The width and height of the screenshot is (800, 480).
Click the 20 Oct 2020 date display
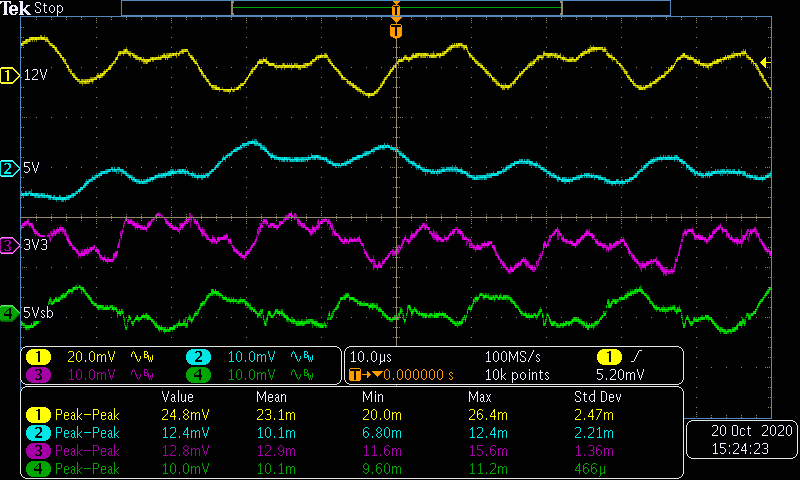(x=752, y=431)
